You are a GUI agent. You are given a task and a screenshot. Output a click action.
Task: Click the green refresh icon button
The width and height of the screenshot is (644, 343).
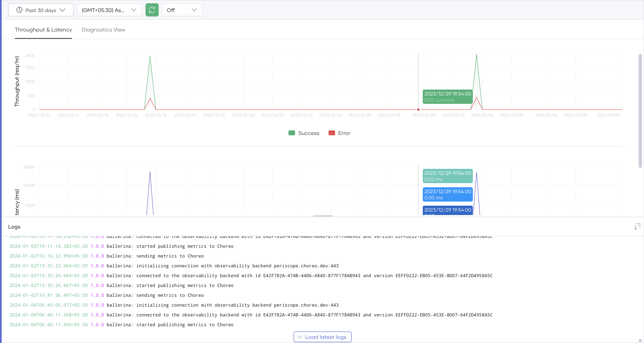pos(152,10)
